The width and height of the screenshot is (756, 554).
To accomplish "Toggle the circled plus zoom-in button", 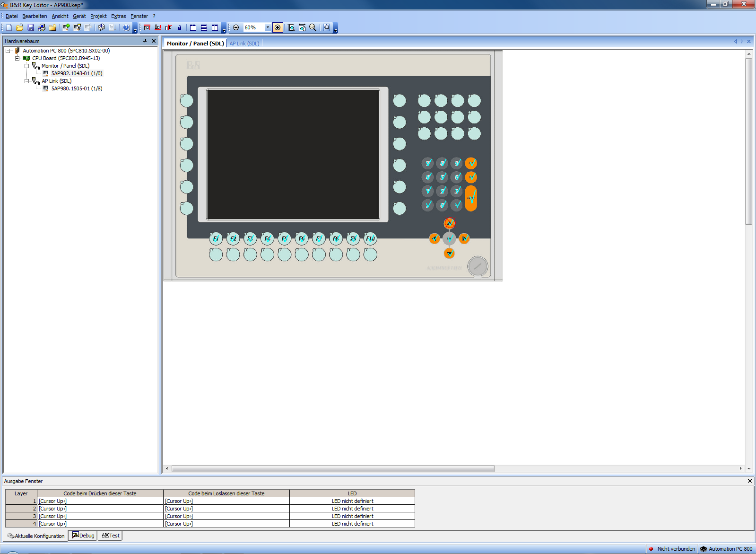I will click(278, 27).
